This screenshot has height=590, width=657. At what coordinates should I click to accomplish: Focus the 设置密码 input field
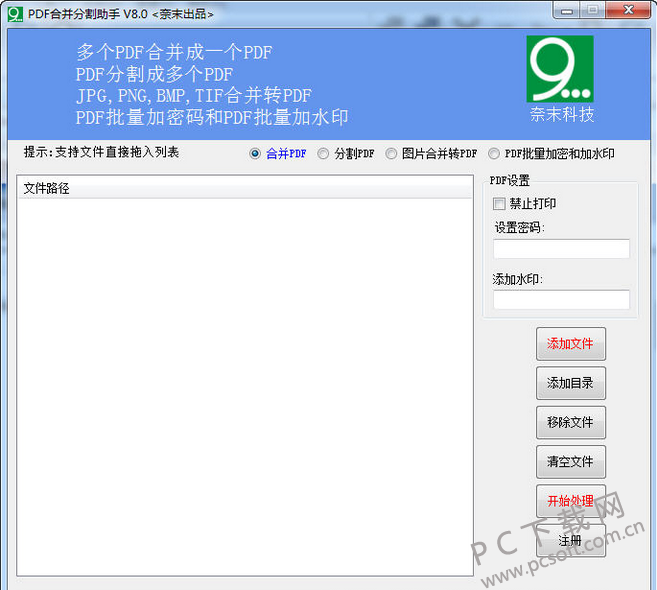561,249
